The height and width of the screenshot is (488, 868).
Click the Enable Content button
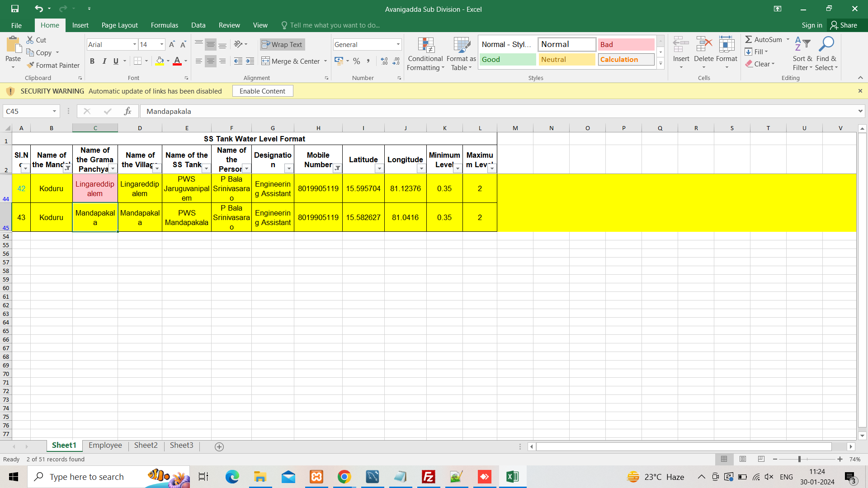tap(263, 91)
